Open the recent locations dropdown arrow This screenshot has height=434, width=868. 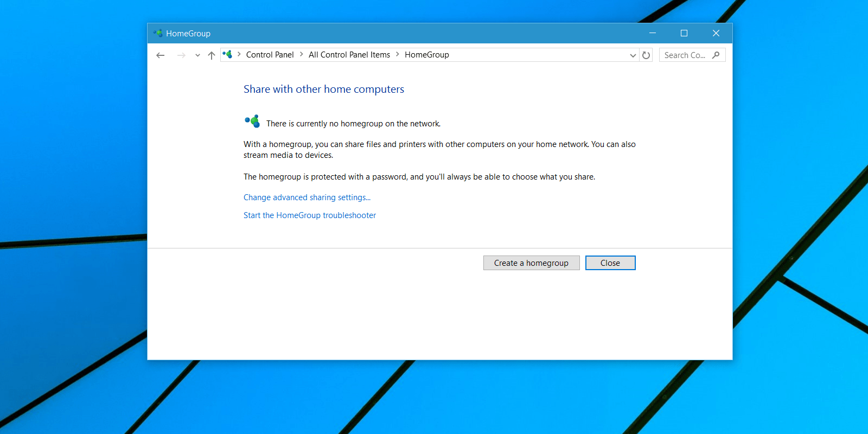coord(197,55)
